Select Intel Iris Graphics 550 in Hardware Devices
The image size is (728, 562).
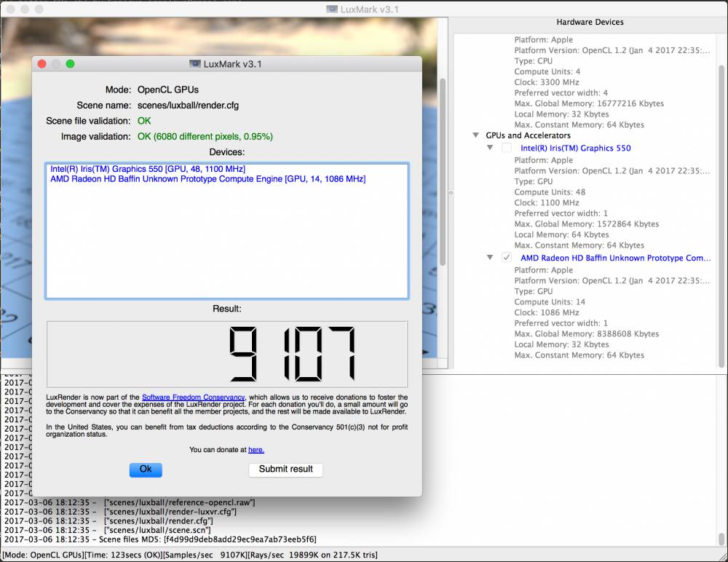tap(576, 149)
